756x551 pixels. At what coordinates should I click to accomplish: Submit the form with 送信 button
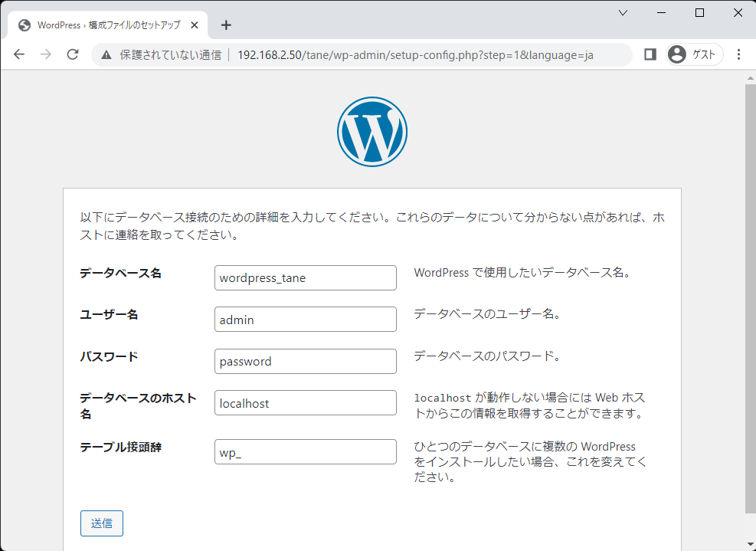pos(102,523)
